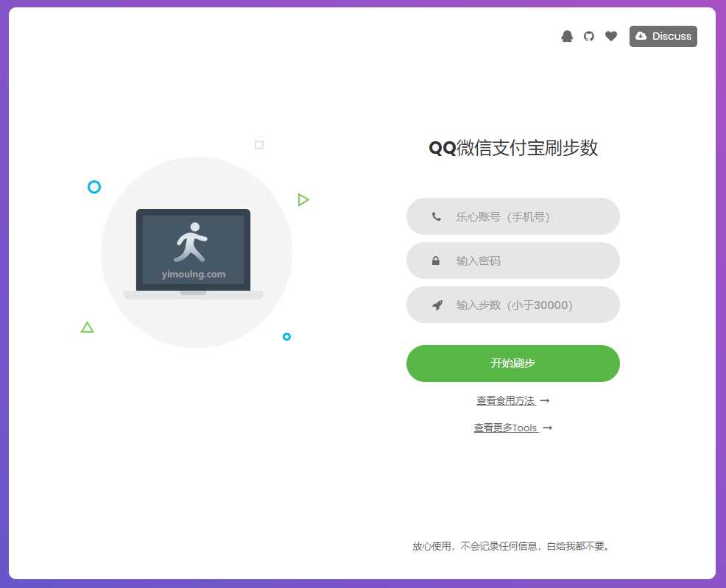This screenshot has width=726, height=588.
Task: Click the QQ微信支付宝刷步数 title
Action: pyautogui.click(x=513, y=148)
